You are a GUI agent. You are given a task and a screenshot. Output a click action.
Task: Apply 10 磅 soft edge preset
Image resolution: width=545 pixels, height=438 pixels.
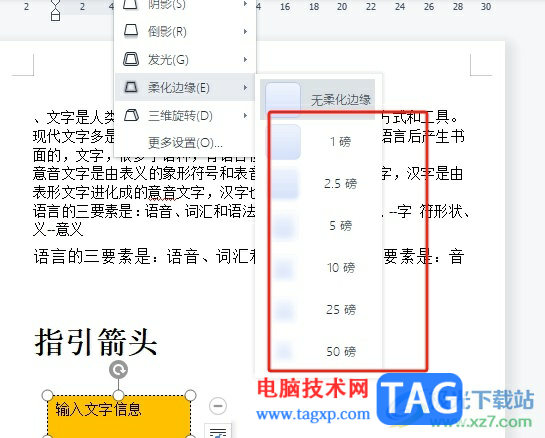pyautogui.click(x=318, y=268)
